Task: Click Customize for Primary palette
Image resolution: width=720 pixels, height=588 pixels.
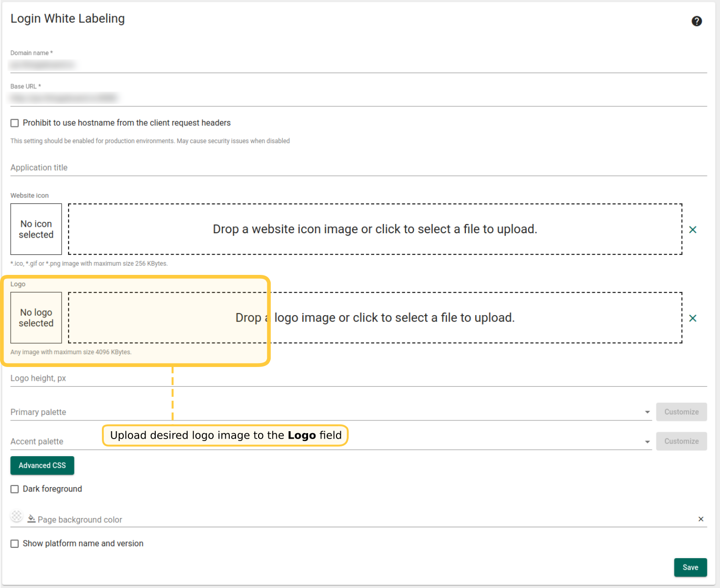Action: (x=681, y=412)
